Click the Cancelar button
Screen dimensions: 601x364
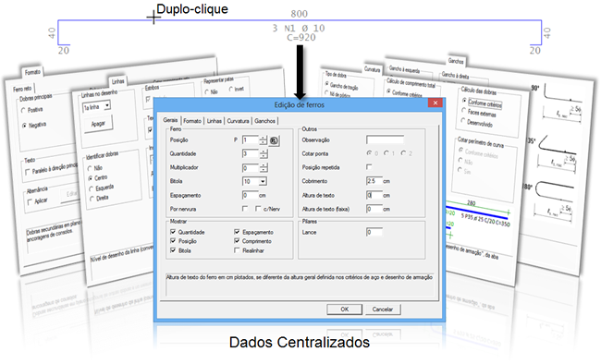[383, 309]
